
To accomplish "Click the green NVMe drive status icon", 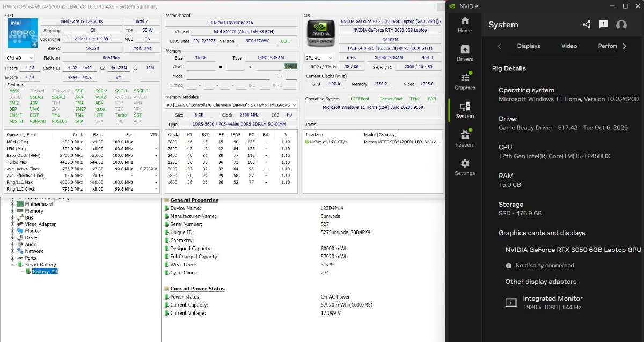I will [x=308, y=142].
